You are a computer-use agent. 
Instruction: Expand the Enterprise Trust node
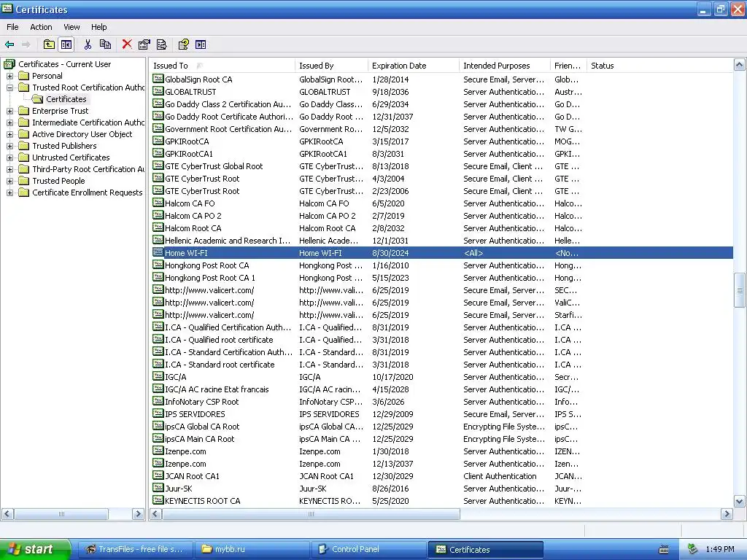(9, 111)
